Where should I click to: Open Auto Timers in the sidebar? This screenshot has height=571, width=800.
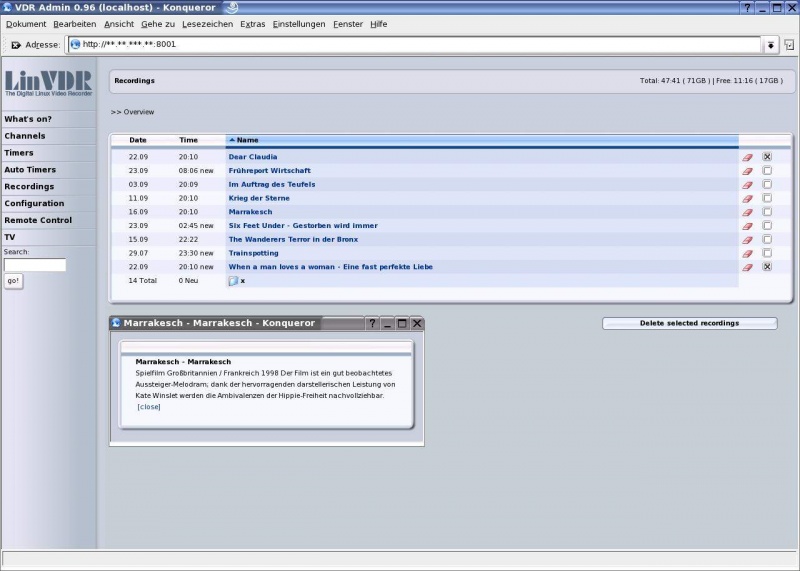[30, 170]
